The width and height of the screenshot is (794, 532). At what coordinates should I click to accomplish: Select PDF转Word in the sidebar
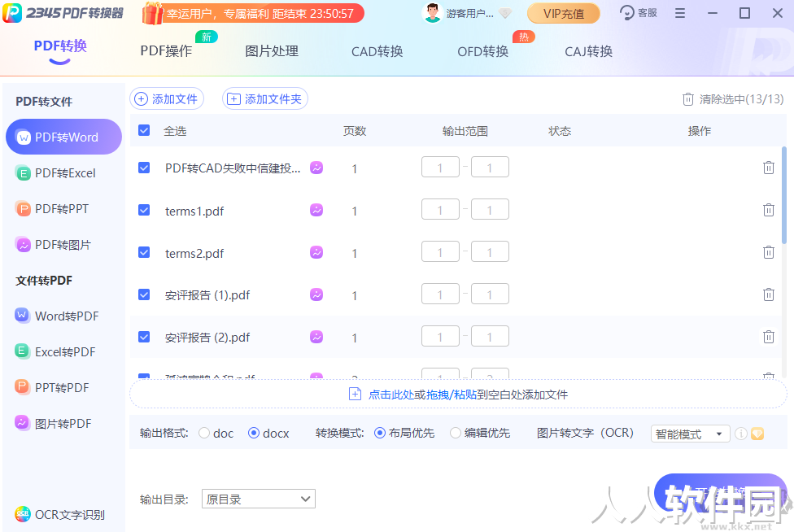63,137
